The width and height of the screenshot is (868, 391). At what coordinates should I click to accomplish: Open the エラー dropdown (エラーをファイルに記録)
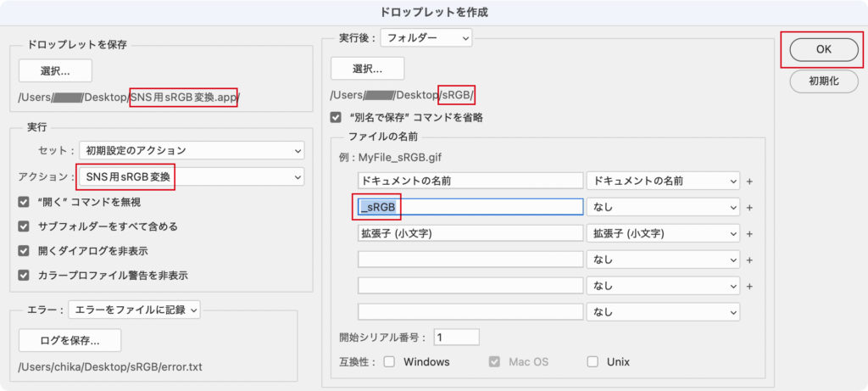point(135,310)
